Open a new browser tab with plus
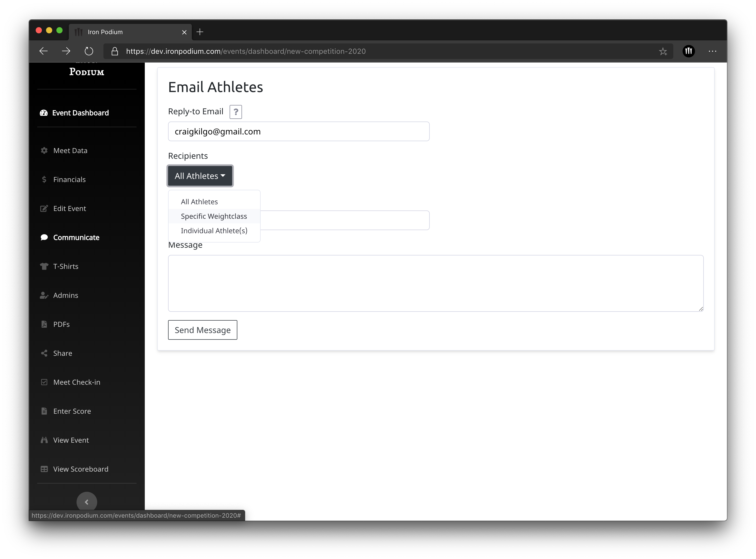The width and height of the screenshot is (756, 559). [200, 32]
